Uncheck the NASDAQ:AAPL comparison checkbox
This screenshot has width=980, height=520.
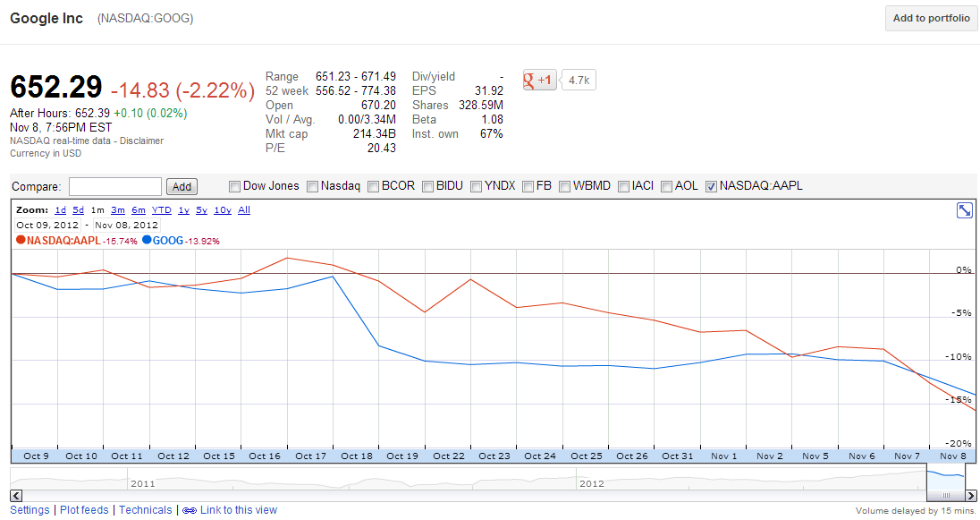click(711, 186)
